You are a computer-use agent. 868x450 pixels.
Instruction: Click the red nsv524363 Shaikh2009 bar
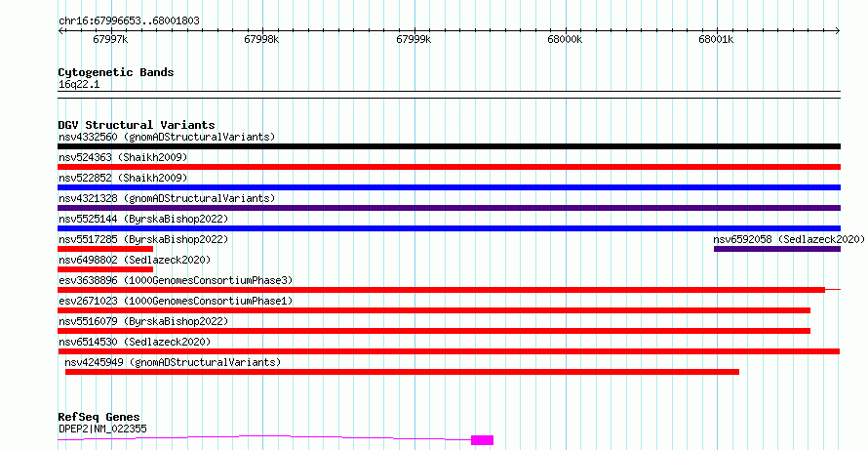[449, 167]
